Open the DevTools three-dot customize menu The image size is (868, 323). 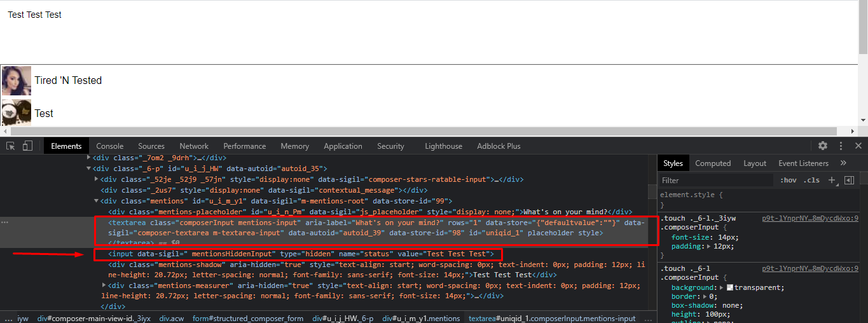click(841, 146)
